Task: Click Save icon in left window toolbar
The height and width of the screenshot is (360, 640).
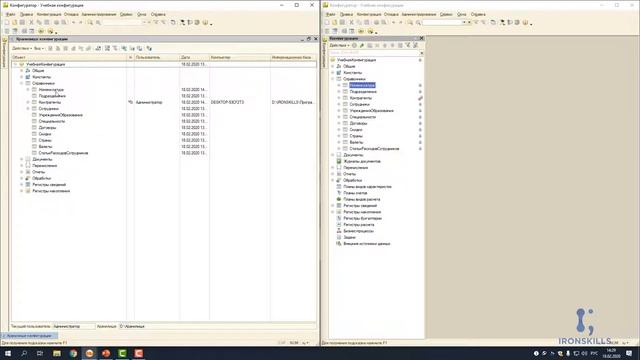Action: coord(22,22)
